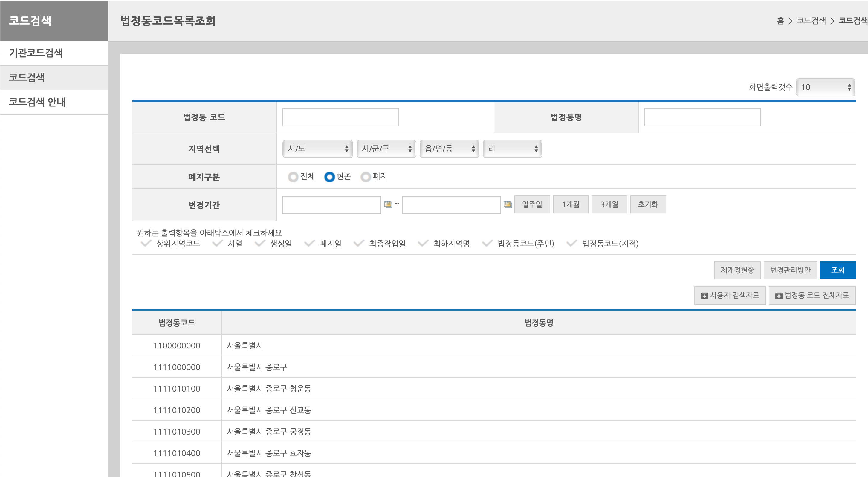This screenshot has height=477, width=868.
Task: Enable 법정동코드(지적) output column
Action: [572, 243]
